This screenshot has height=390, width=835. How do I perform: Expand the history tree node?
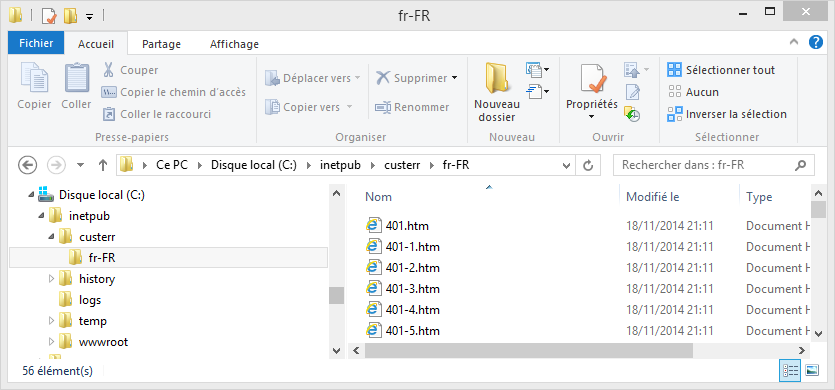pos(51,279)
